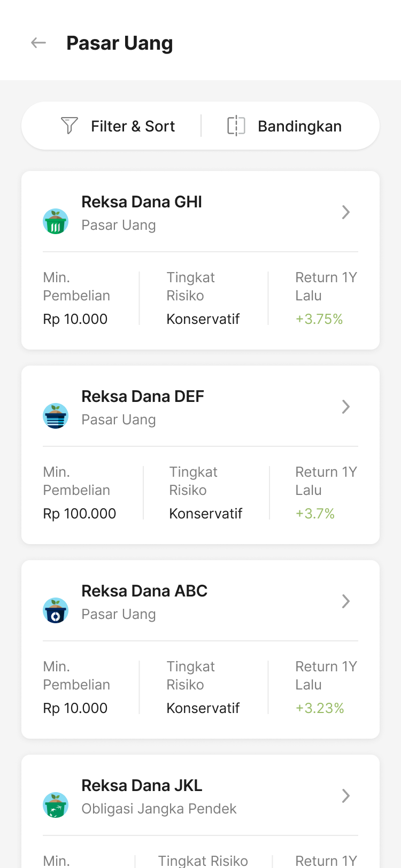Tap Reksa Dana GHI fund logo

[56, 221]
